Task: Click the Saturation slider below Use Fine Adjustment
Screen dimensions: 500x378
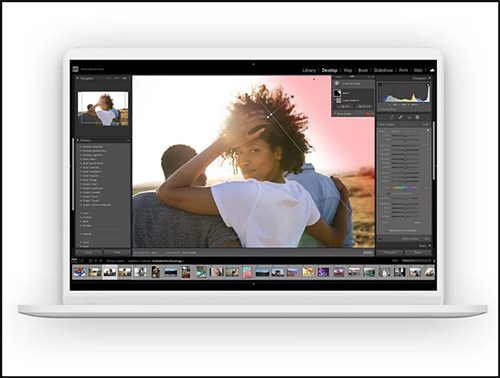Action: (x=405, y=198)
